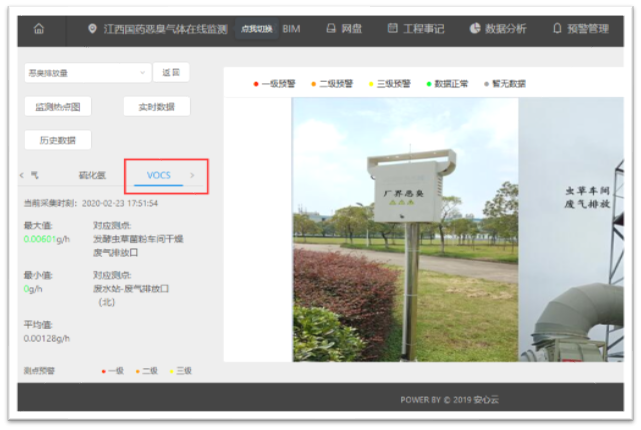641x430 pixels.
Task: Click the average value 0.00128g/h
Action: [47, 338]
